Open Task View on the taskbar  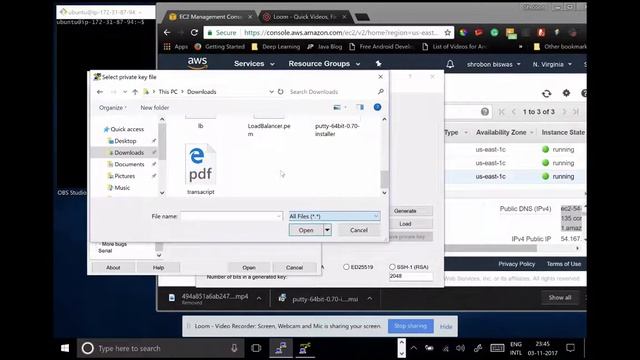click(256, 348)
